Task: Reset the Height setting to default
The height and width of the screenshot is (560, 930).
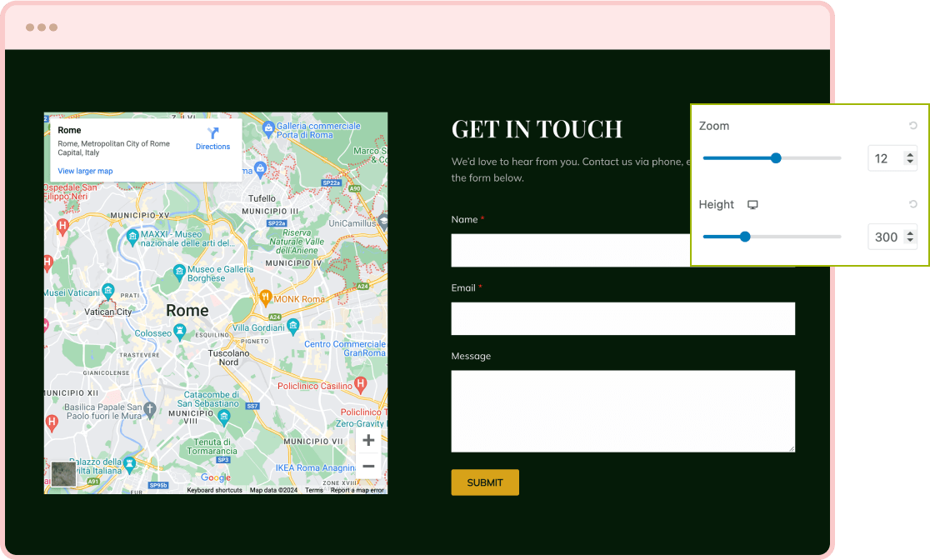Action: (x=913, y=204)
